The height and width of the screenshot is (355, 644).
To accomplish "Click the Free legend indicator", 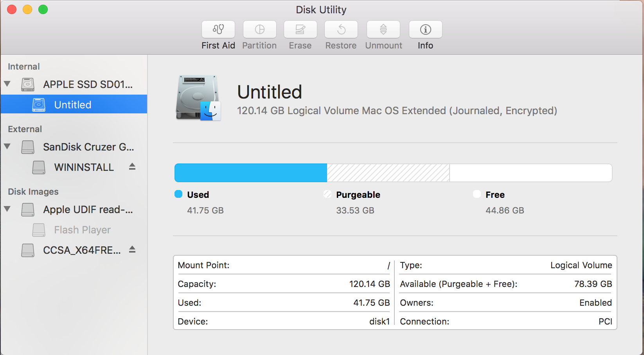I will (x=477, y=194).
